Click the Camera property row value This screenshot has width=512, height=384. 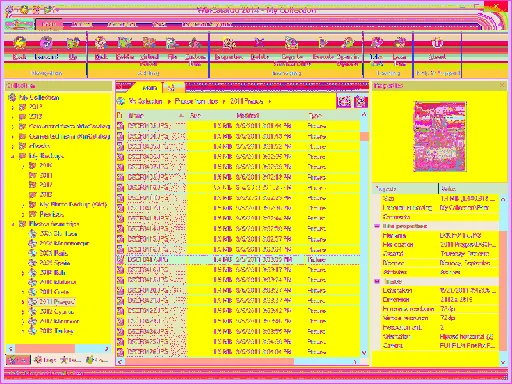pyautogui.click(x=468, y=346)
